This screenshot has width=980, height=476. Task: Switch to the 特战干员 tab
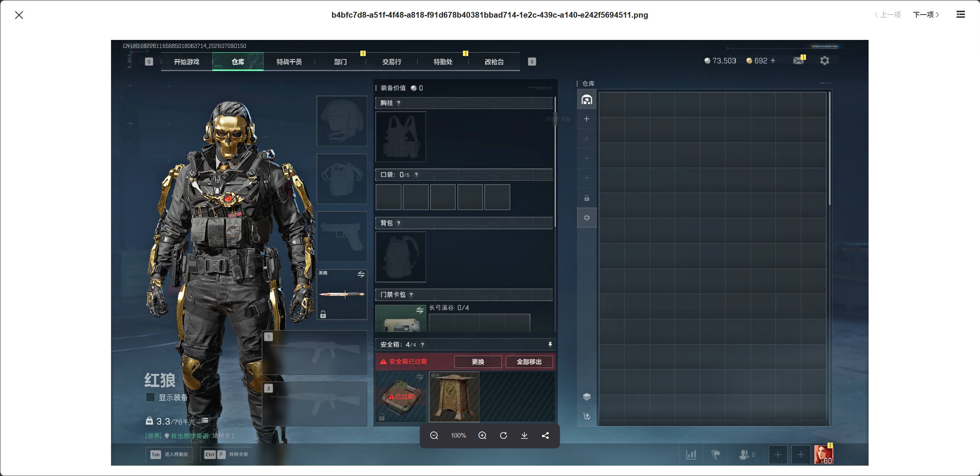tap(289, 62)
